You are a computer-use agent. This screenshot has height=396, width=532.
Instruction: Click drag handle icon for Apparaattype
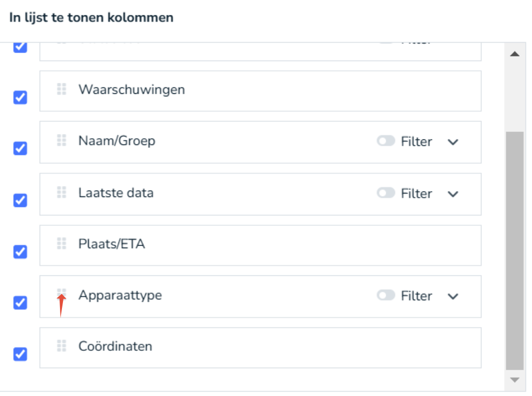[x=61, y=294]
